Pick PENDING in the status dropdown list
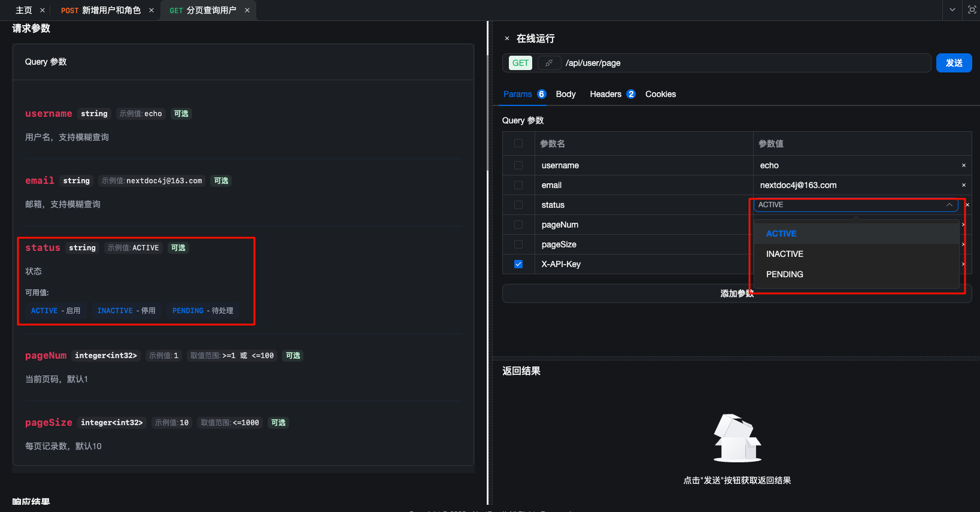 pos(785,274)
